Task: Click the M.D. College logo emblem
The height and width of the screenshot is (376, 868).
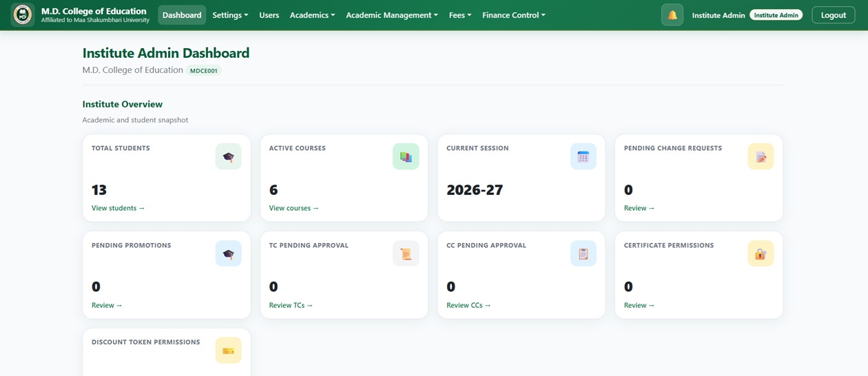Action: (23, 14)
